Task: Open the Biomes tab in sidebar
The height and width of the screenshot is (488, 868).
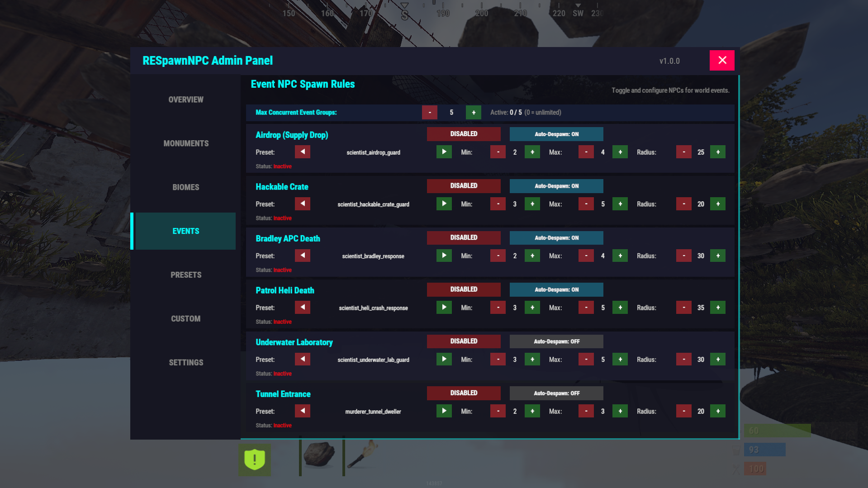Action: point(186,187)
